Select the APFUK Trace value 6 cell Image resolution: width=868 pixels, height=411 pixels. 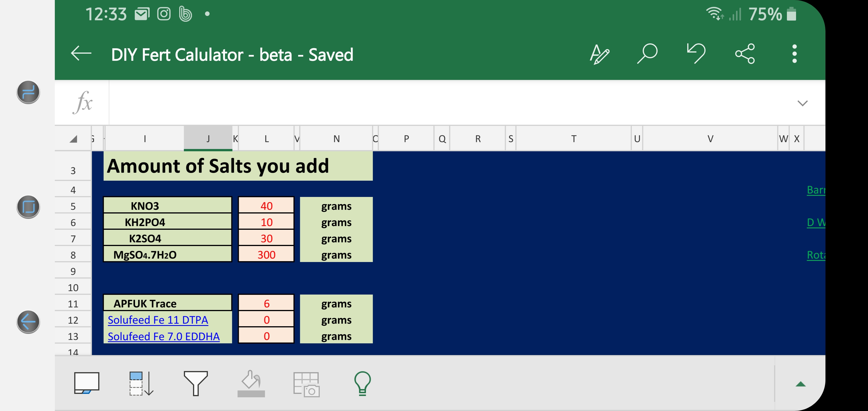pyautogui.click(x=266, y=303)
